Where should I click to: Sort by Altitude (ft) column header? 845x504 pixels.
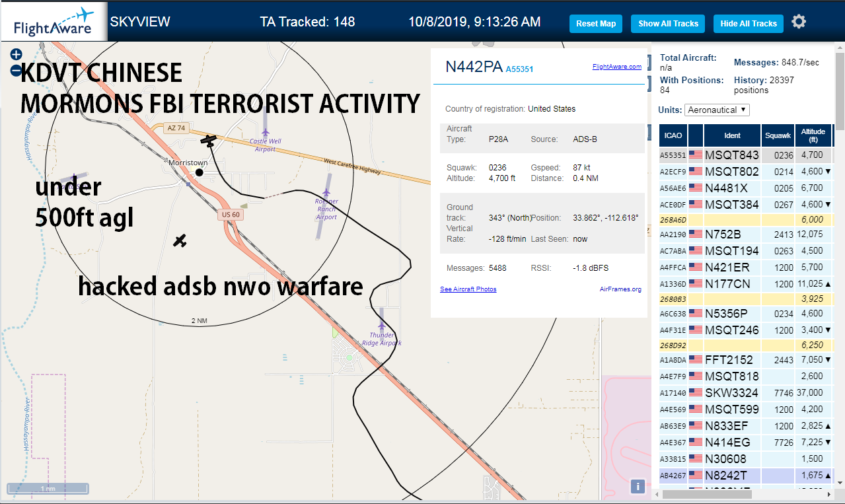[x=813, y=135]
